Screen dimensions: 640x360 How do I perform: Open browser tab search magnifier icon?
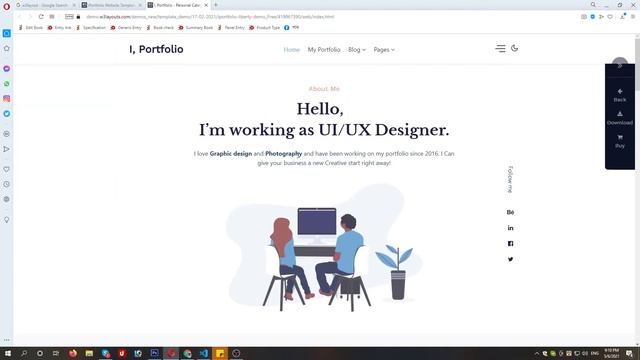click(593, 4)
